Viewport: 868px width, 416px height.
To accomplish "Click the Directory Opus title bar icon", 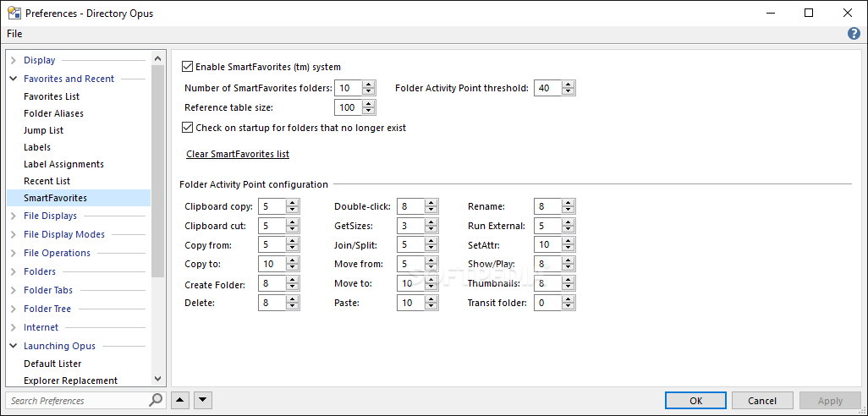I will pos(14,14).
